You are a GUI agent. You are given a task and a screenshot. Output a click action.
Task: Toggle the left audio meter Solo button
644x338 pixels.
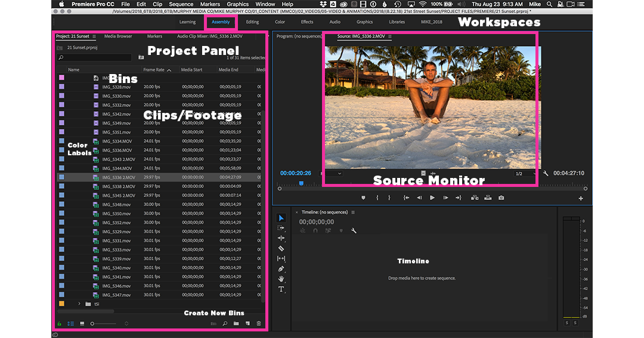[x=567, y=323]
